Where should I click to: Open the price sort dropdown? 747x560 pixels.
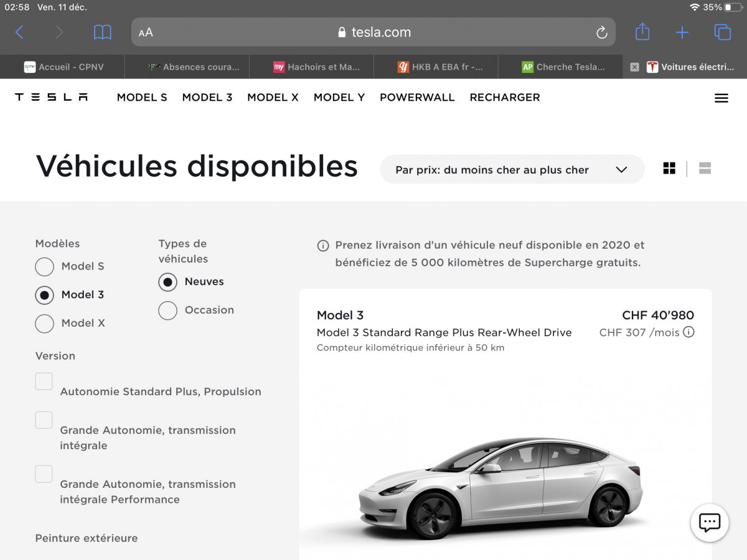coord(512,169)
